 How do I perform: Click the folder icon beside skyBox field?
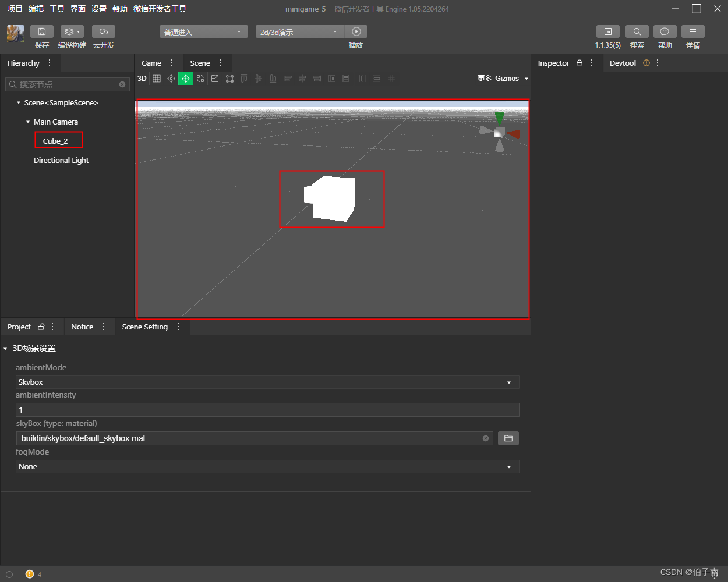[508, 438]
